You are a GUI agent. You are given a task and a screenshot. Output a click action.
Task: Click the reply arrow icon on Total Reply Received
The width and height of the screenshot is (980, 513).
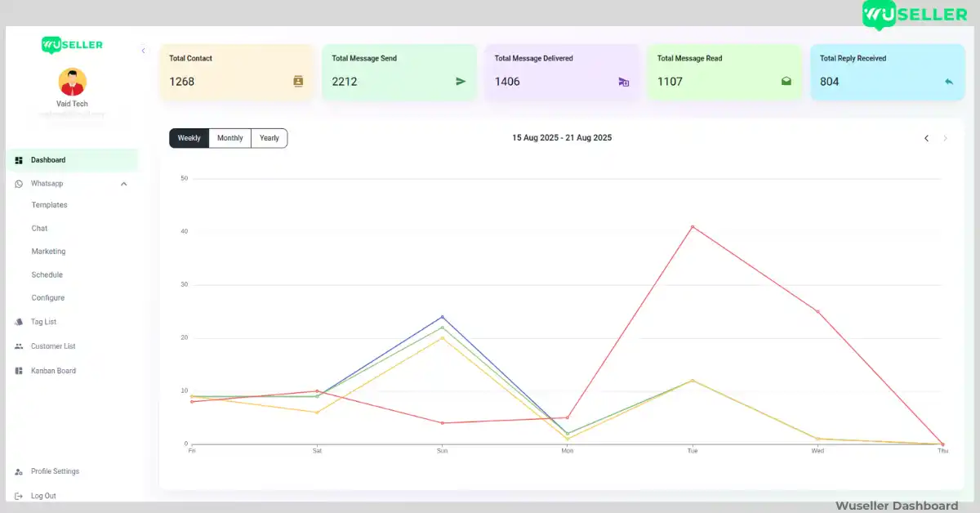click(x=947, y=81)
